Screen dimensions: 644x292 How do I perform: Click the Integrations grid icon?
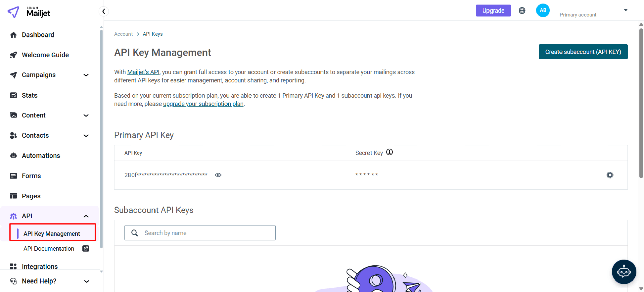click(14, 266)
